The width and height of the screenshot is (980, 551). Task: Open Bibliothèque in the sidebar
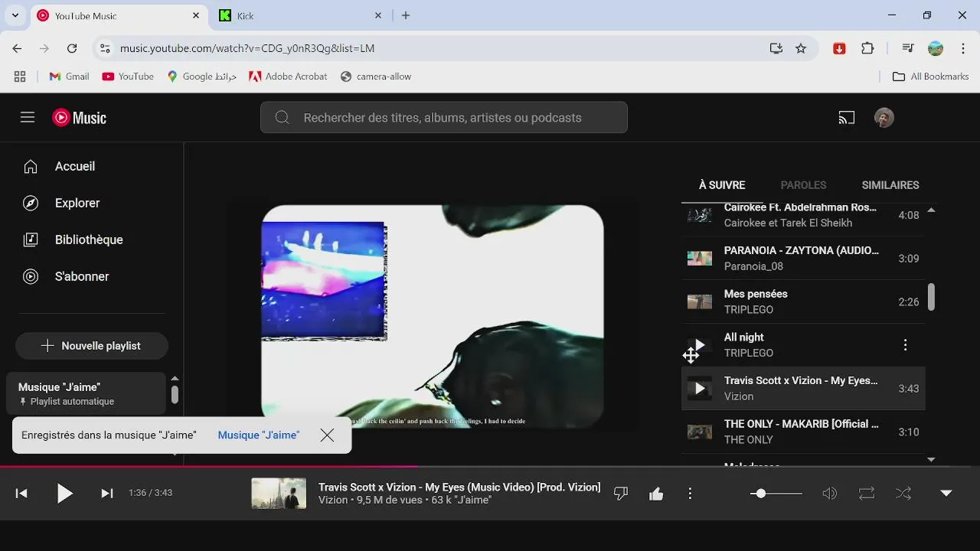click(92, 240)
